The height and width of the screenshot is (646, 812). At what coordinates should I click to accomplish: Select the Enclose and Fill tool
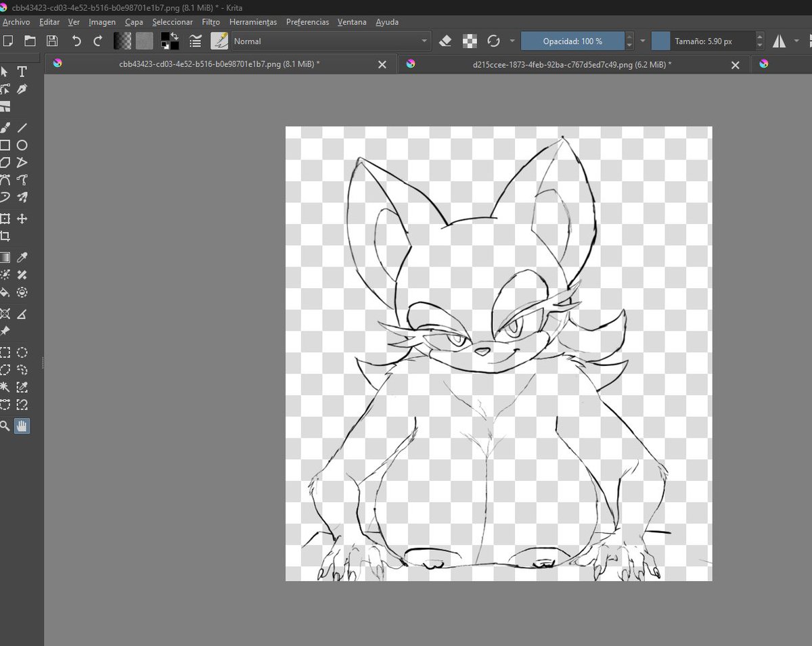(x=22, y=292)
